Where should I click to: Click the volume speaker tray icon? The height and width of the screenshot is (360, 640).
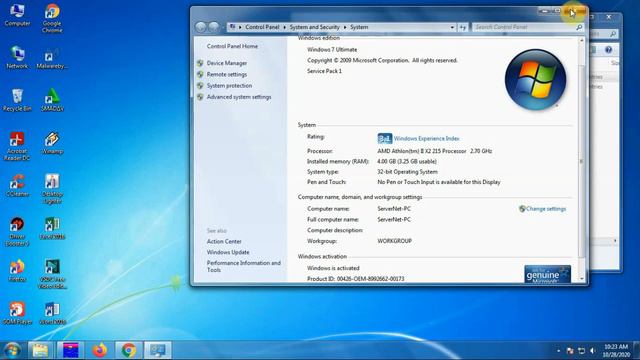(593, 351)
